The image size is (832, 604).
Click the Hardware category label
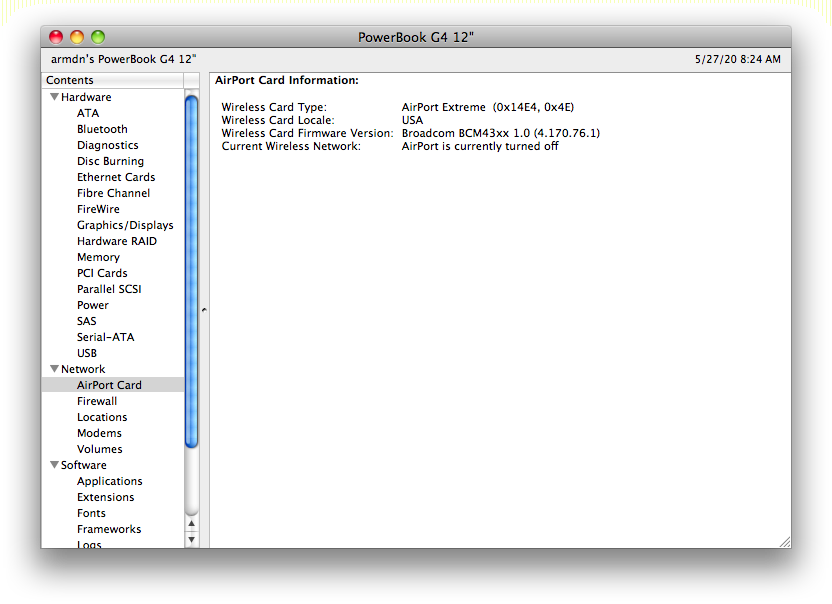pos(86,97)
